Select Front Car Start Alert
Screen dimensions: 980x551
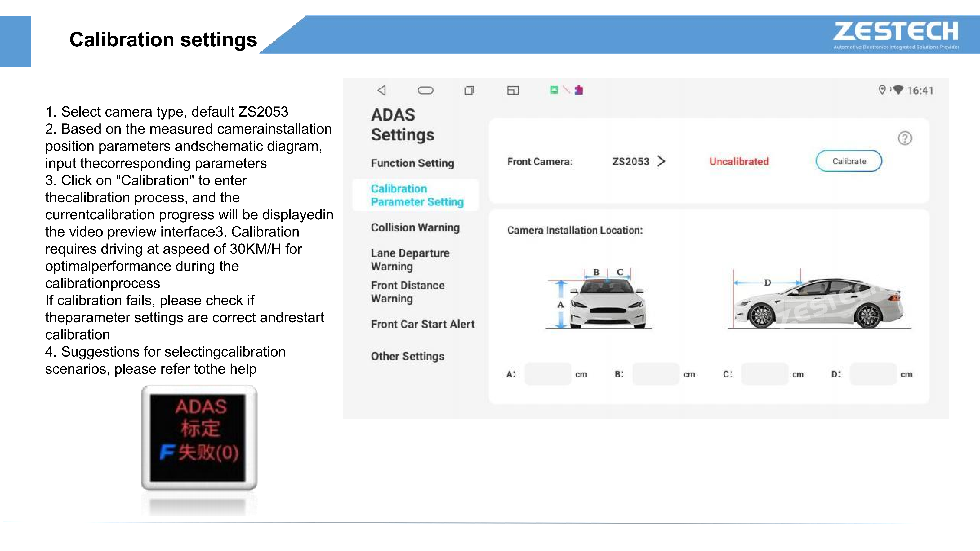click(423, 324)
